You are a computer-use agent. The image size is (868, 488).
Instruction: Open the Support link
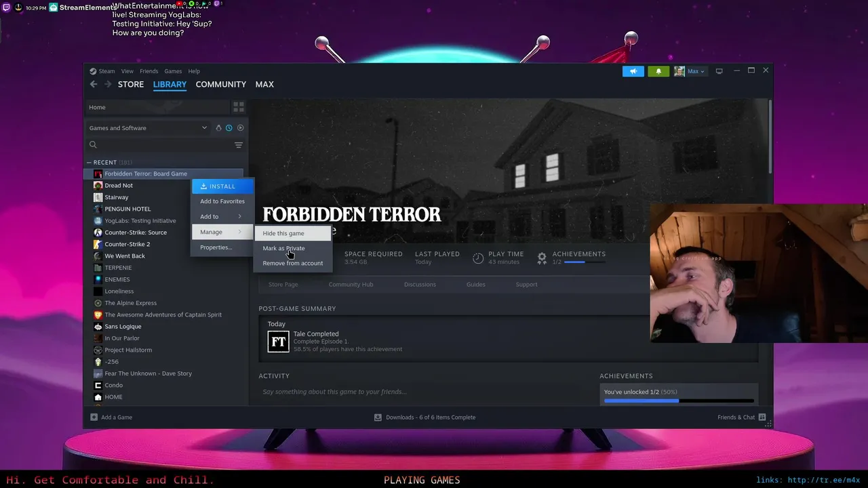526,285
